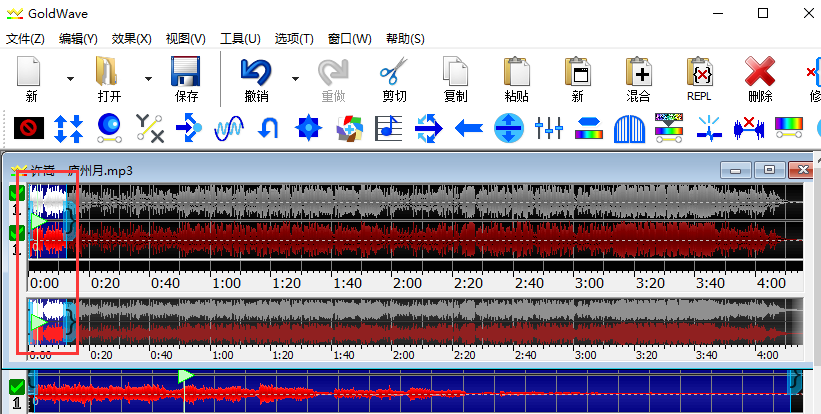
Task: Open the blue gear mechanize effect
Action: 308,128
